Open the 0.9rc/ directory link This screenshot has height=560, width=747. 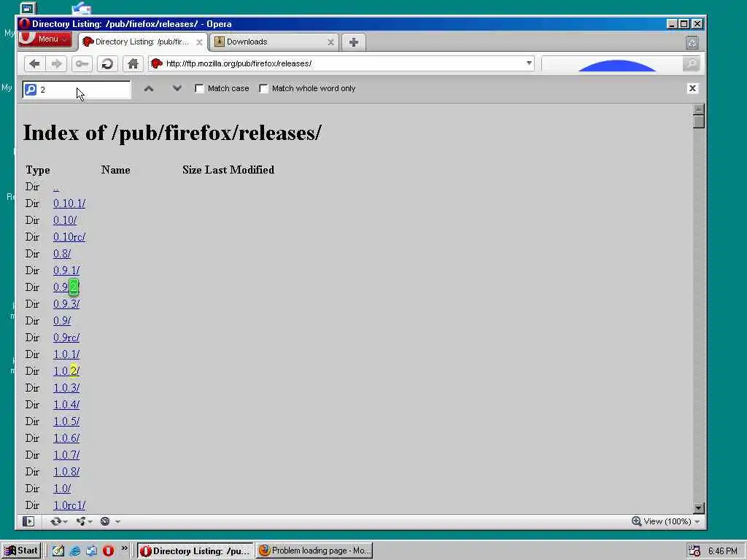click(66, 338)
